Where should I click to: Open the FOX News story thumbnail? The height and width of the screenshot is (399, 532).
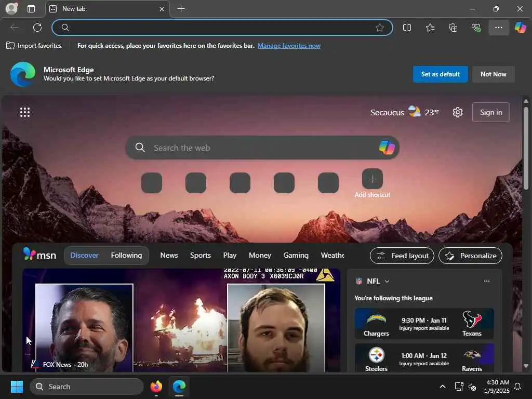tap(181, 321)
